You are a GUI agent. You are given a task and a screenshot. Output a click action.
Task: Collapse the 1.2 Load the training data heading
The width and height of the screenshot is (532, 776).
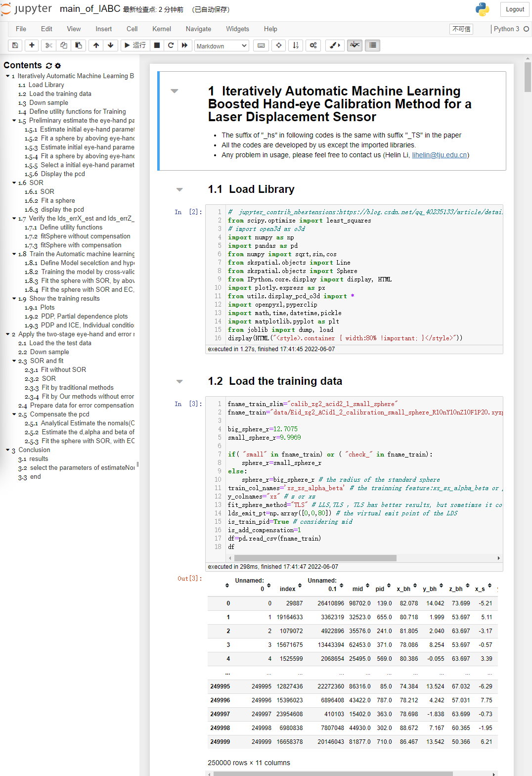tap(179, 381)
